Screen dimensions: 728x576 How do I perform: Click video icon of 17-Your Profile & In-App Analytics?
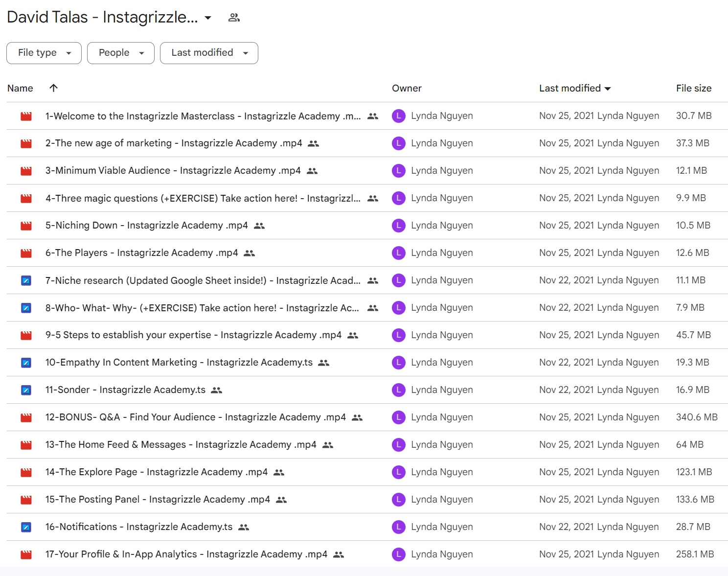point(26,554)
